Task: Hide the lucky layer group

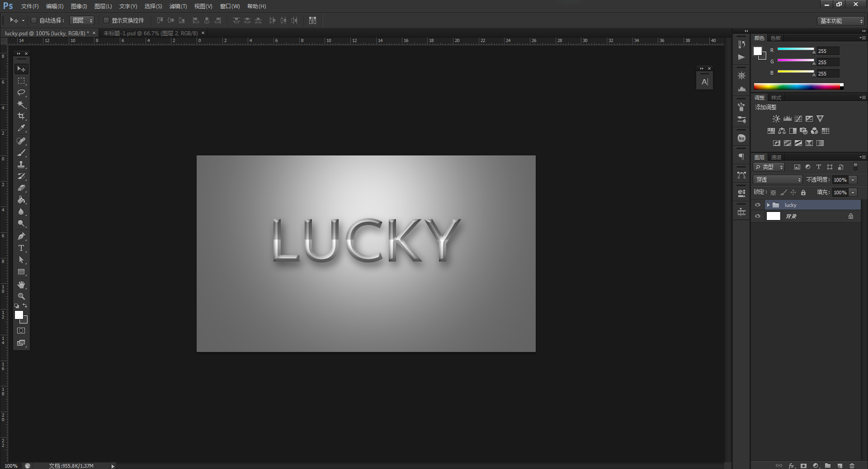Action: [758, 205]
